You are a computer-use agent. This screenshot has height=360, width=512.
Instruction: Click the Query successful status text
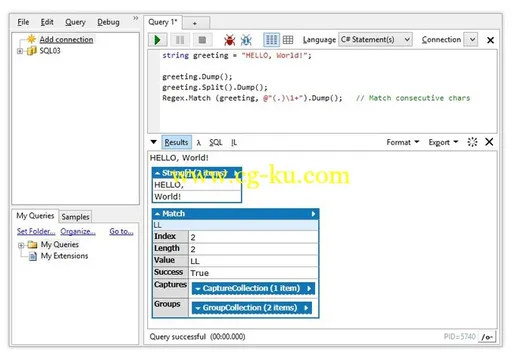(x=197, y=337)
